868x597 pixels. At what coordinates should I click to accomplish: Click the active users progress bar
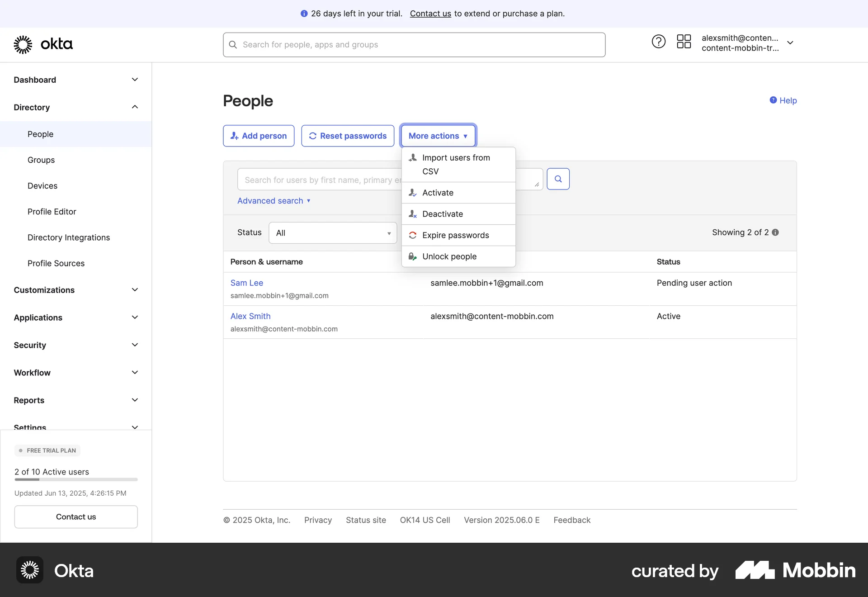[x=75, y=479]
